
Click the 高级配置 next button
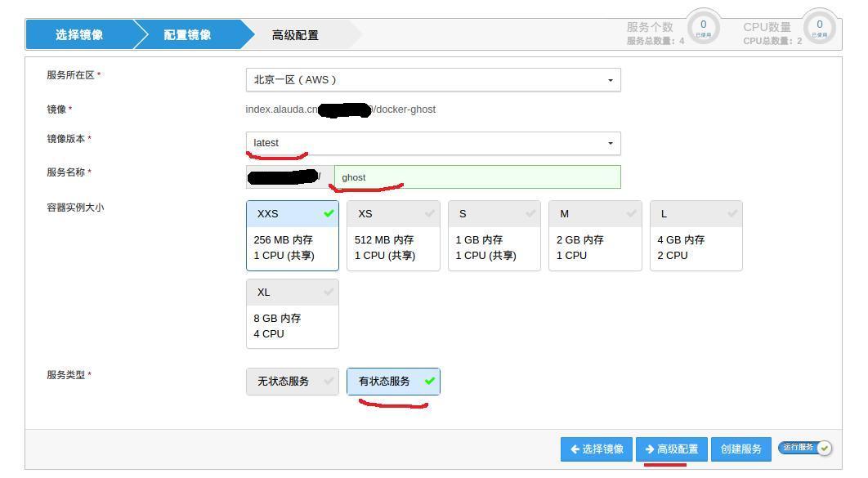672,449
